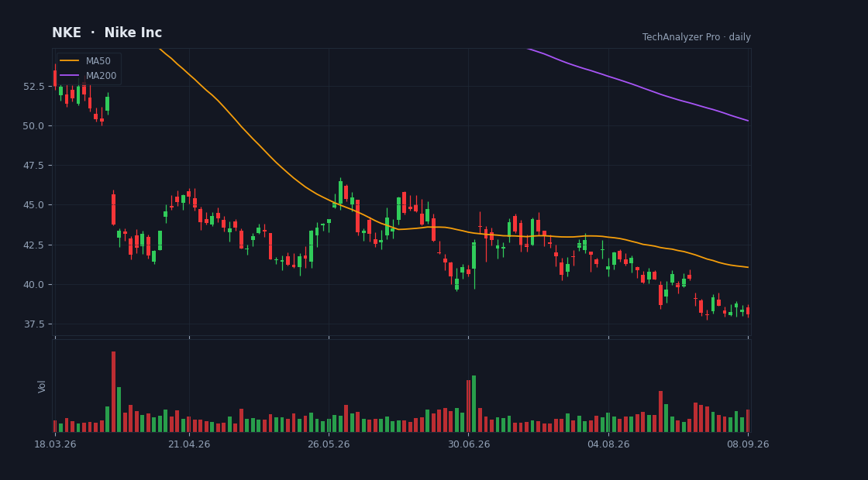Image resolution: width=868 pixels, height=480 pixels.
Task: Click the 30.06.26 date axis label
Action: [x=468, y=444]
